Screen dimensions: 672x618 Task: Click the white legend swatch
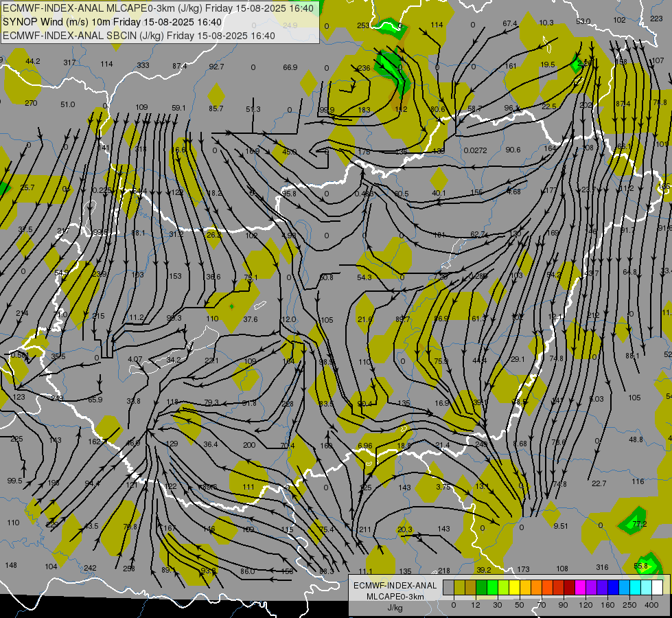coord(657,588)
